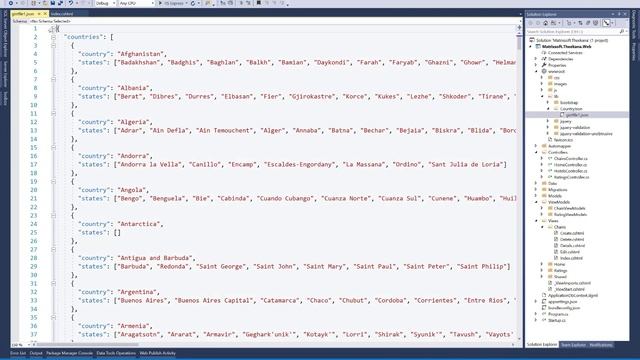Open the Error List bottom tab
640x360 pixels.
[x=18, y=353]
